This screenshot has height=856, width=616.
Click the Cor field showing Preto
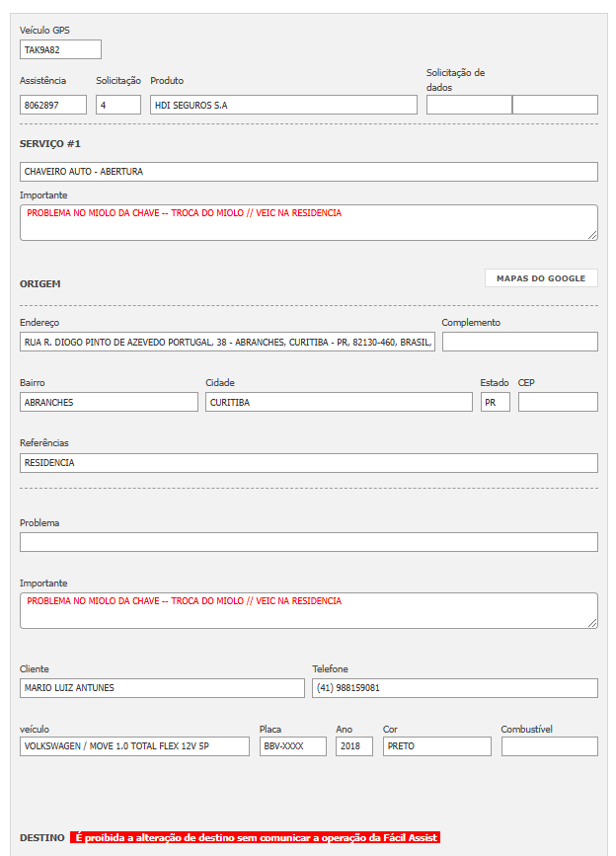[436, 746]
